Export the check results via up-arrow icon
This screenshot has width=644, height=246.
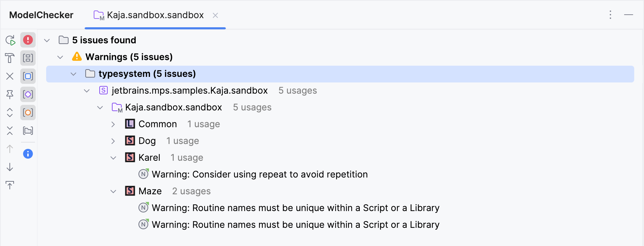pos(10,185)
